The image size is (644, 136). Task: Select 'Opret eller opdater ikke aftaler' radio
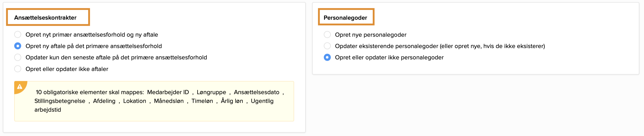point(18,69)
